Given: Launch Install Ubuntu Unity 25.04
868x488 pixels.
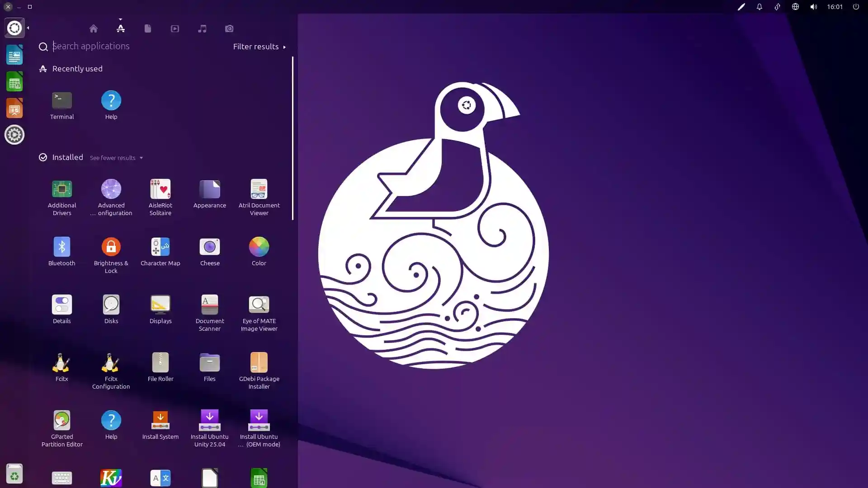Looking at the screenshot, I should coord(209,419).
